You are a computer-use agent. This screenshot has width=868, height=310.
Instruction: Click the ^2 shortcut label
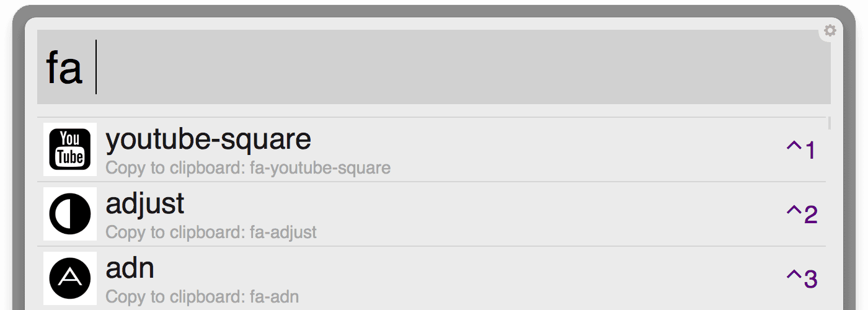pos(802,215)
